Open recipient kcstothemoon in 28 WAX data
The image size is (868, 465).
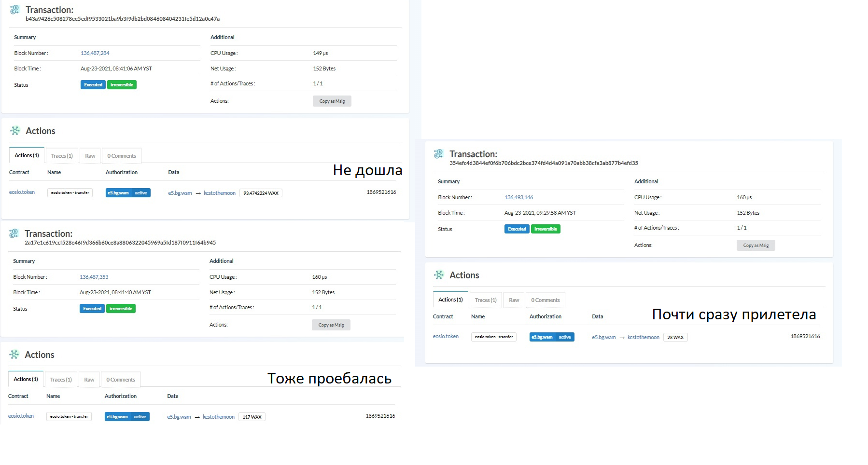[644, 337]
